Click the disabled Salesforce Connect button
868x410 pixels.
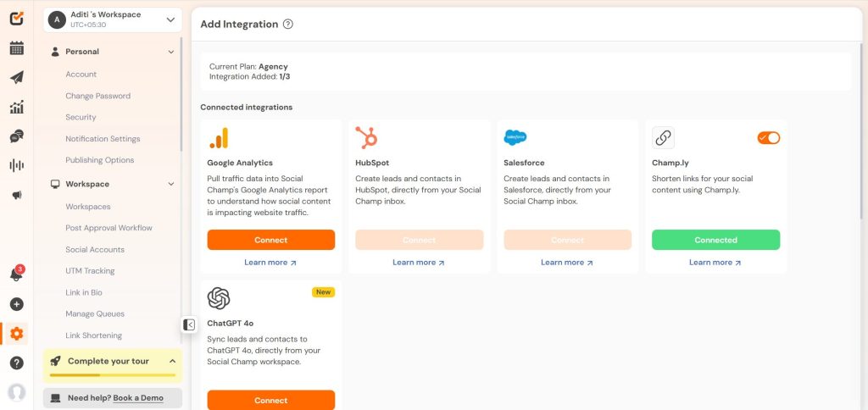[x=567, y=240]
